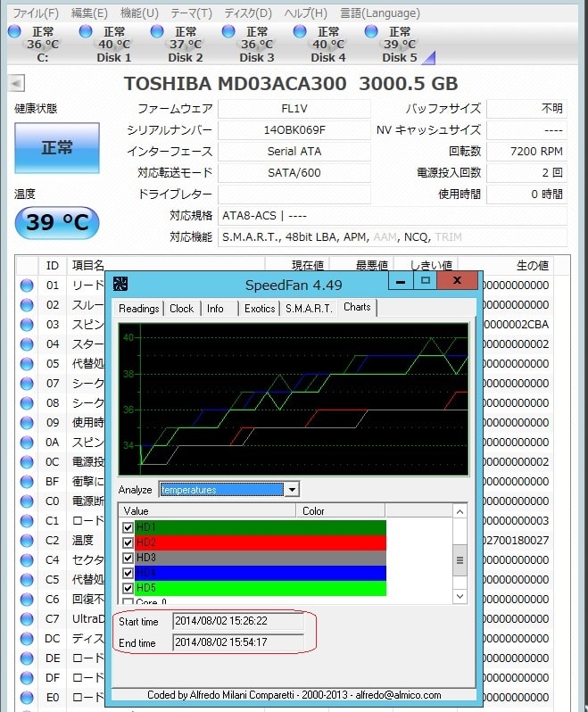Viewport: 588px width, 712px height.
Task: Select Disk 1 status indicator
Action: point(86,32)
